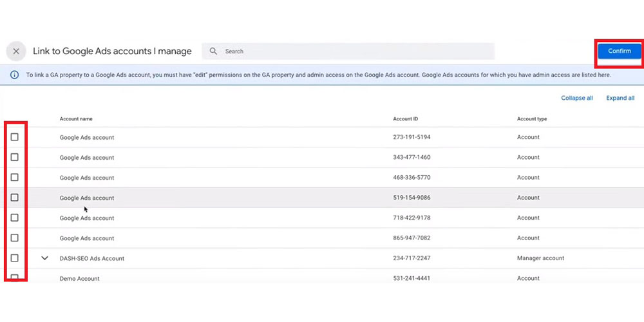Click account ID 865-947-7082
The width and height of the screenshot is (644, 322).
[x=412, y=238]
